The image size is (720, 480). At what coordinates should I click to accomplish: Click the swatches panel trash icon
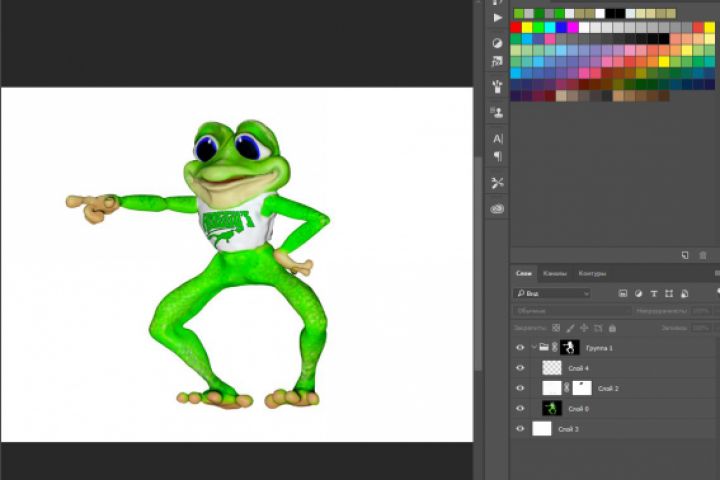click(703, 255)
